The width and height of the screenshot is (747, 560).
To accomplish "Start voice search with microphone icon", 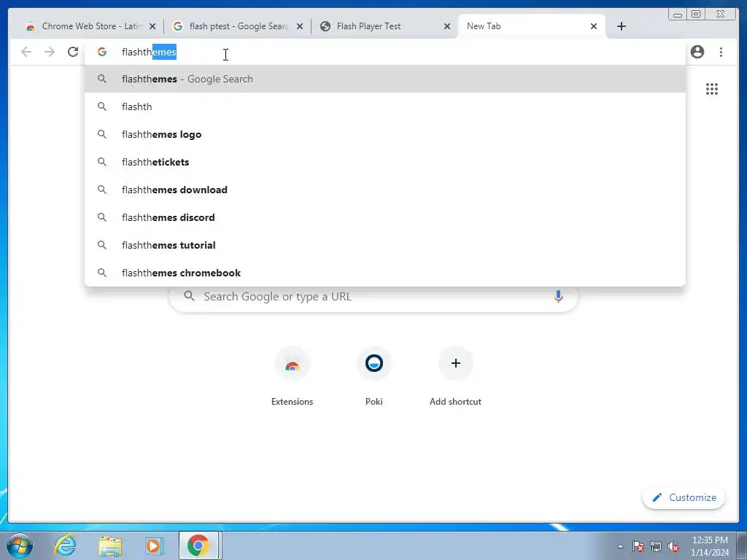I will [558, 296].
